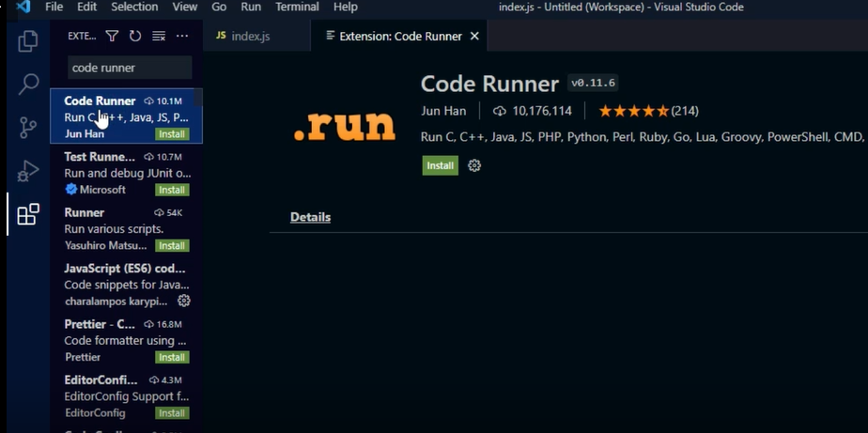Select the Extensions view icon
868x433 pixels.
[27, 214]
